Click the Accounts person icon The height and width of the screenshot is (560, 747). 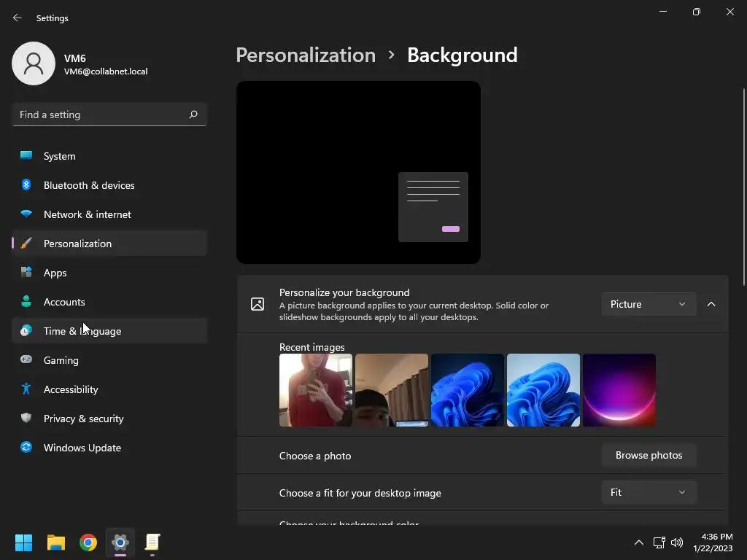click(x=26, y=301)
